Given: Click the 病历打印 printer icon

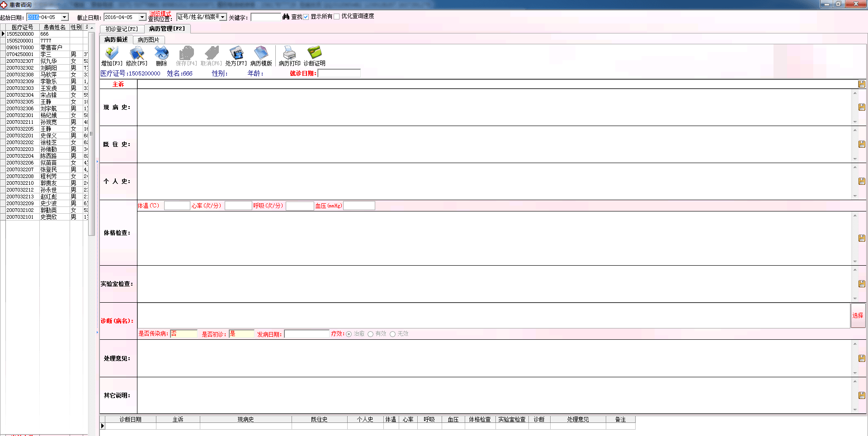Looking at the screenshot, I should [x=289, y=53].
